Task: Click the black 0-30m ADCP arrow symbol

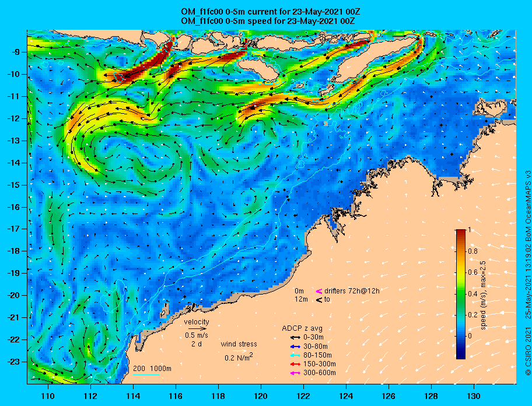Action: pos(295,338)
